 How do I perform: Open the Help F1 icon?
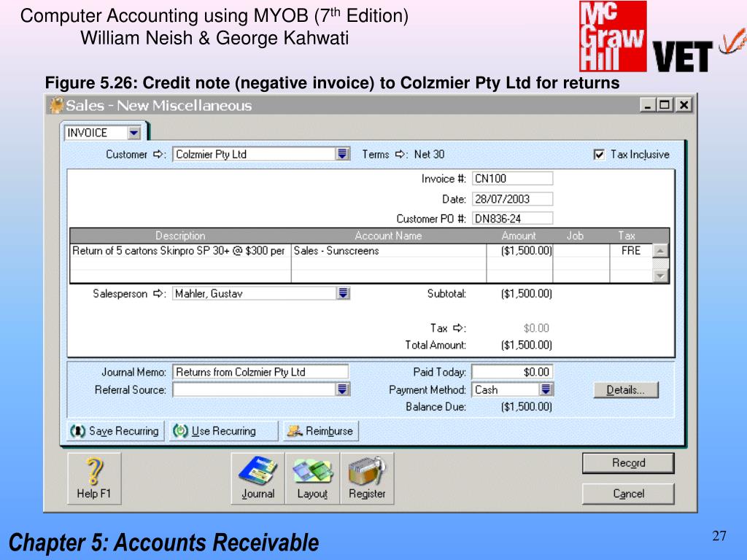click(x=94, y=478)
